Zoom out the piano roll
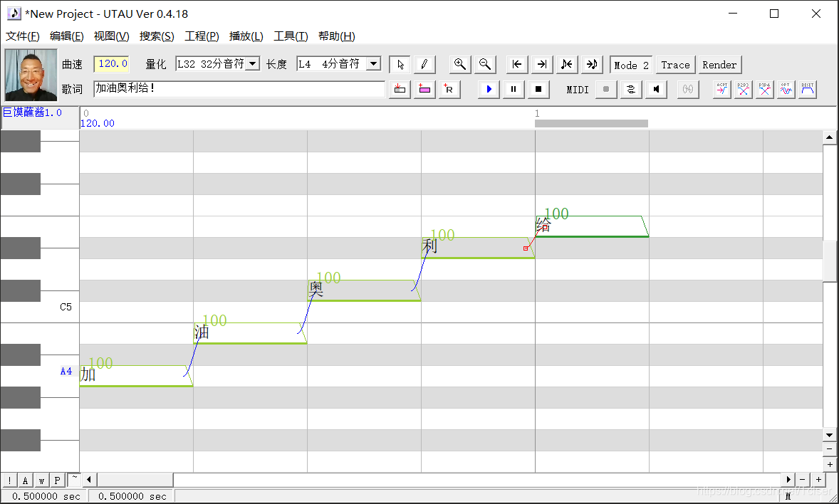Viewport: 839px width, 504px height. click(485, 65)
